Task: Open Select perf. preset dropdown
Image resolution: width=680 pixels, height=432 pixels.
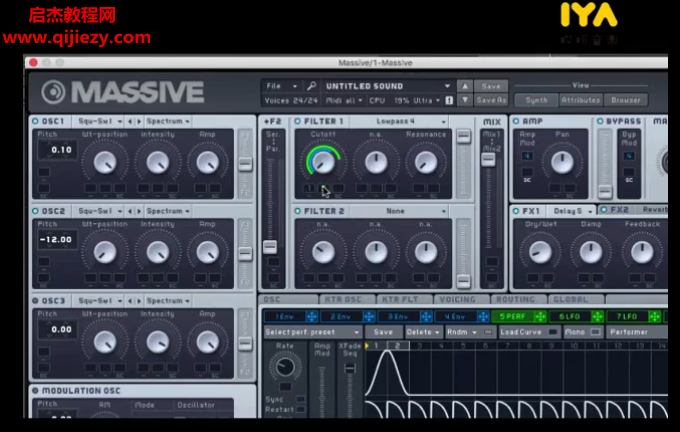Action: tap(312, 332)
